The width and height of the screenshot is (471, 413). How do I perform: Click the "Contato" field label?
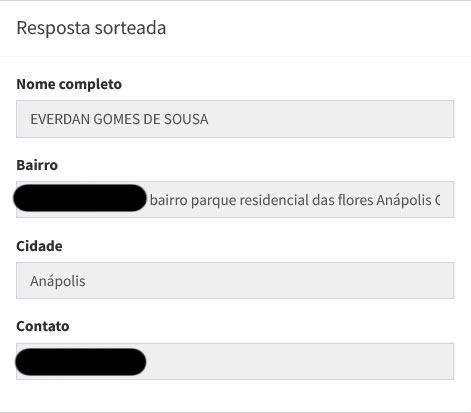click(43, 326)
